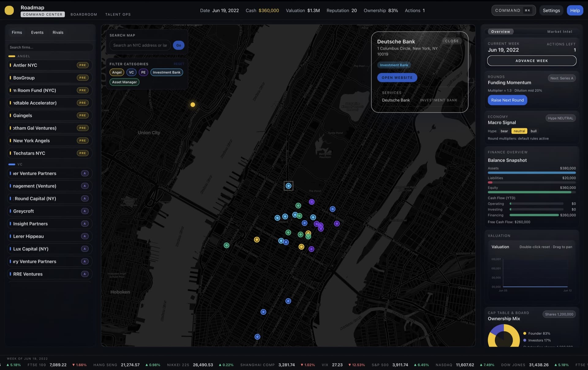Click the A badge beside Greycroft

tap(85, 211)
